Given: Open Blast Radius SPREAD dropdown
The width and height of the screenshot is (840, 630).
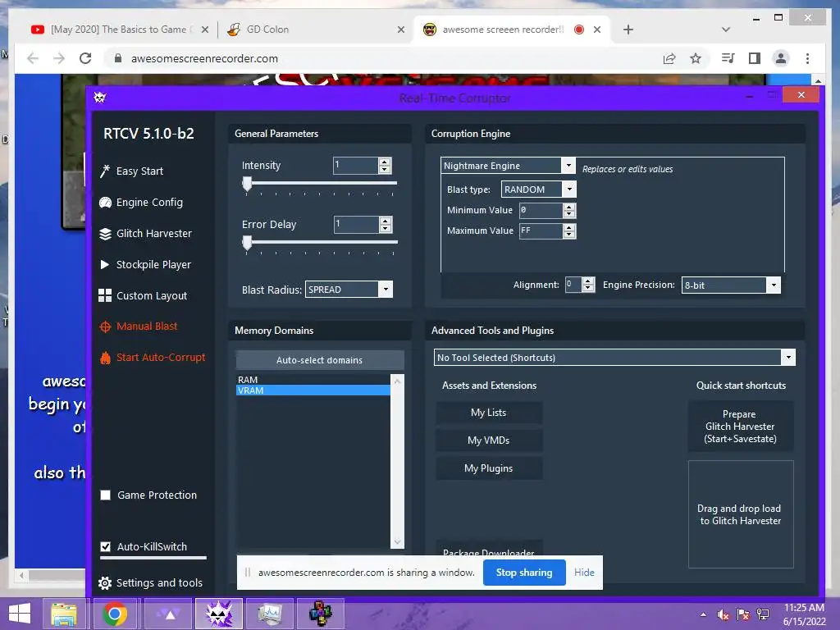Looking at the screenshot, I should pos(386,290).
